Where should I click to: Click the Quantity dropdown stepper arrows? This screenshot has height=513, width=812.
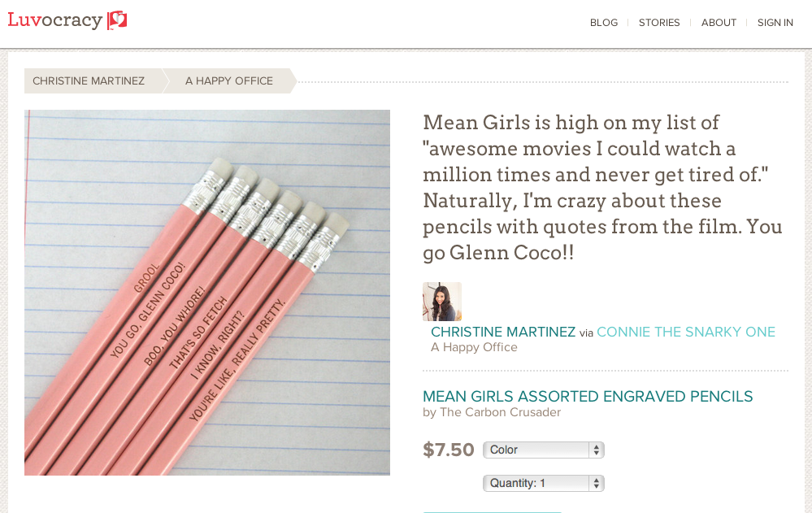coord(597,484)
